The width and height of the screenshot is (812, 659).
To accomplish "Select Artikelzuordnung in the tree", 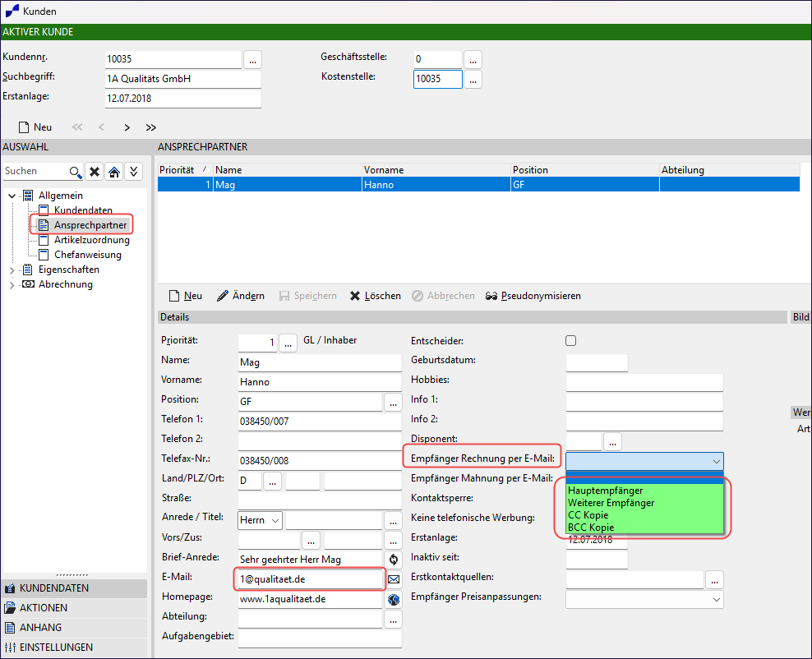I will point(92,240).
